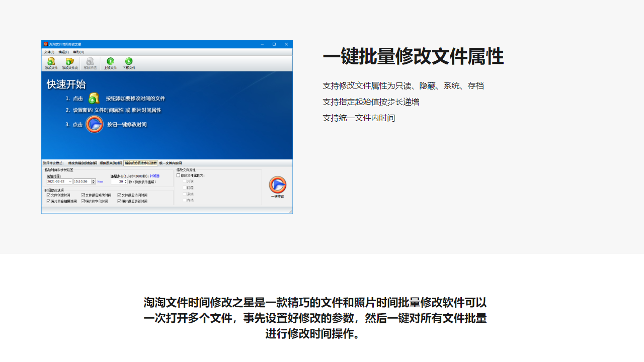Increase the 30 seconds step value with stepper
Screen dimensions: 644x362
(x=125, y=180)
